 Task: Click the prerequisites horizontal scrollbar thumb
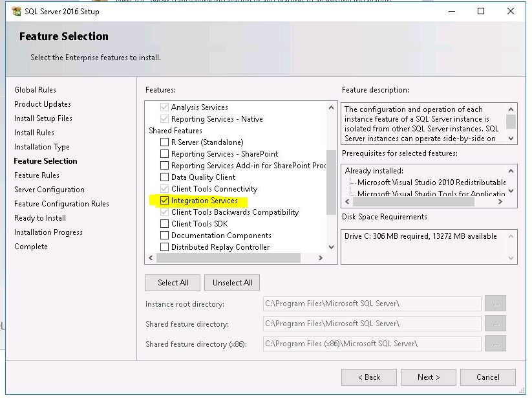click(414, 202)
